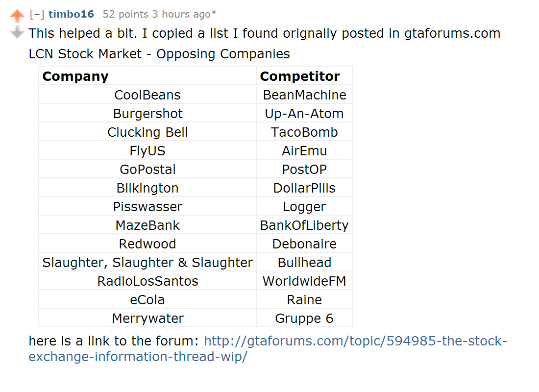
Task: Select the CoolBeans table cell
Action: coord(147,95)
